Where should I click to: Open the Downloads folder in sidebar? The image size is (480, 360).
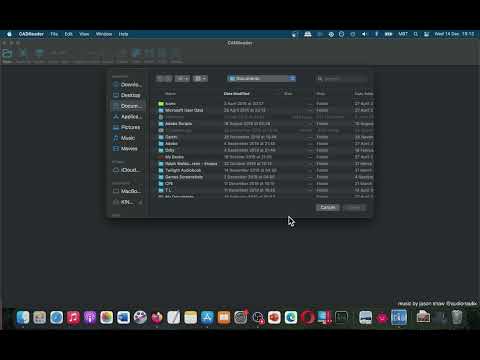pos(128,85)
